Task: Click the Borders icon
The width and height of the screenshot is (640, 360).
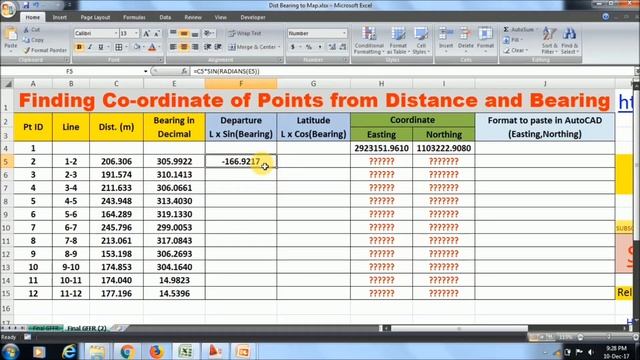Action: pos(119,47)
